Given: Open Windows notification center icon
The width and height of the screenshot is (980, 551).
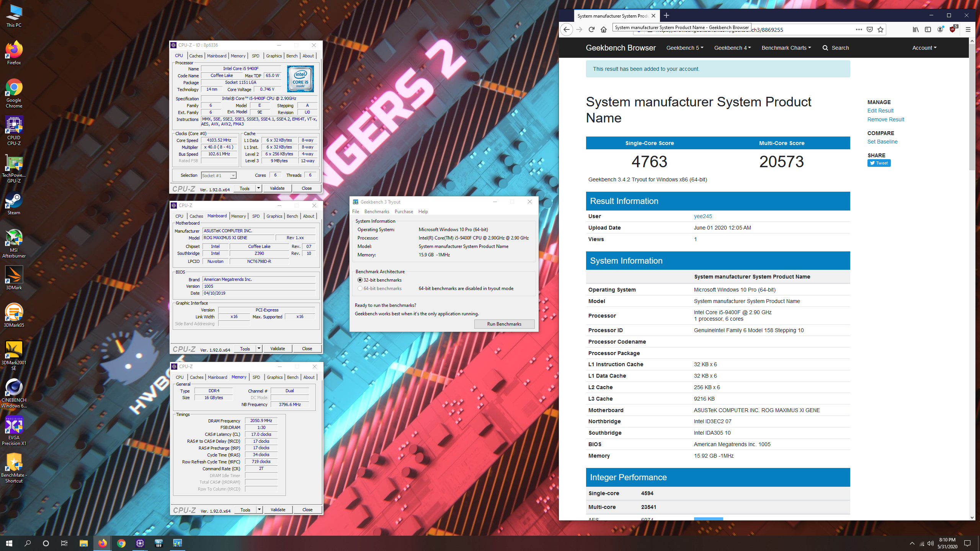Looking at the screenshot, I should pos(967,543).
